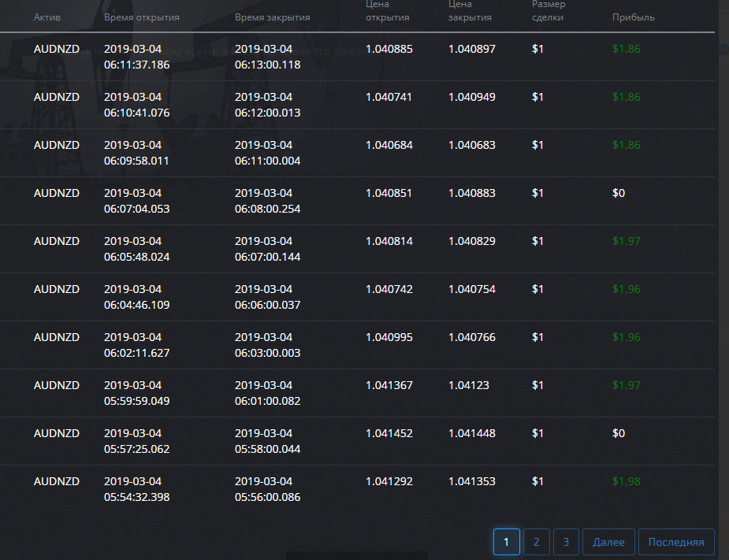Click closing time 05:58:00.044
Image resolution: width=729 pixels, height=560 pixels.
[267, 449]
